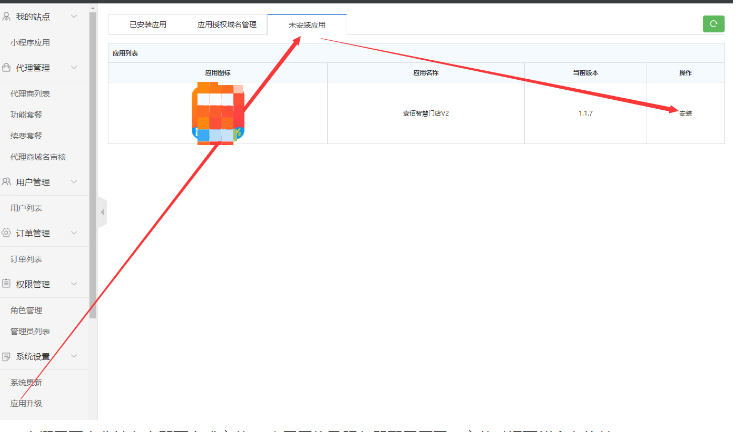
Task: Click the version cell 1.1.7
Action: pyautogui.click(x=586, y=114)
